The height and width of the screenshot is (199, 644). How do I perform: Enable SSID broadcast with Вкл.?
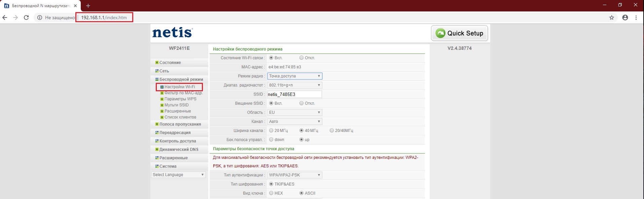(271, 103)
